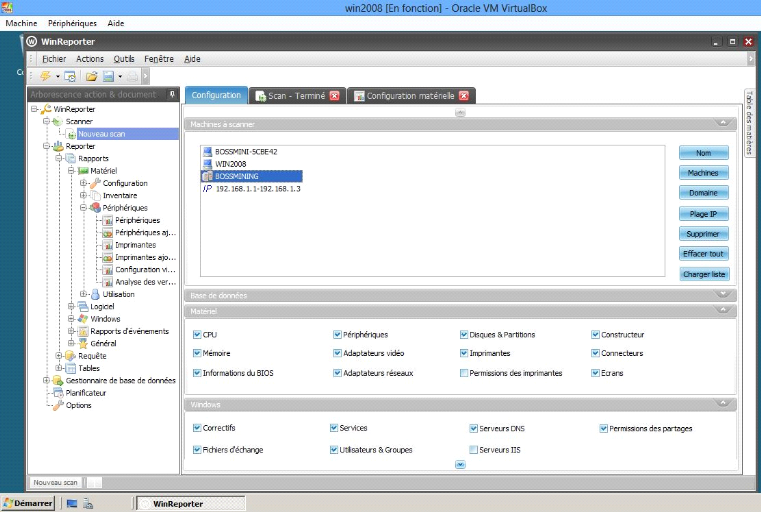Click the Tables node icon
This screenshot has width=761, height=512.
coord(71,368)
